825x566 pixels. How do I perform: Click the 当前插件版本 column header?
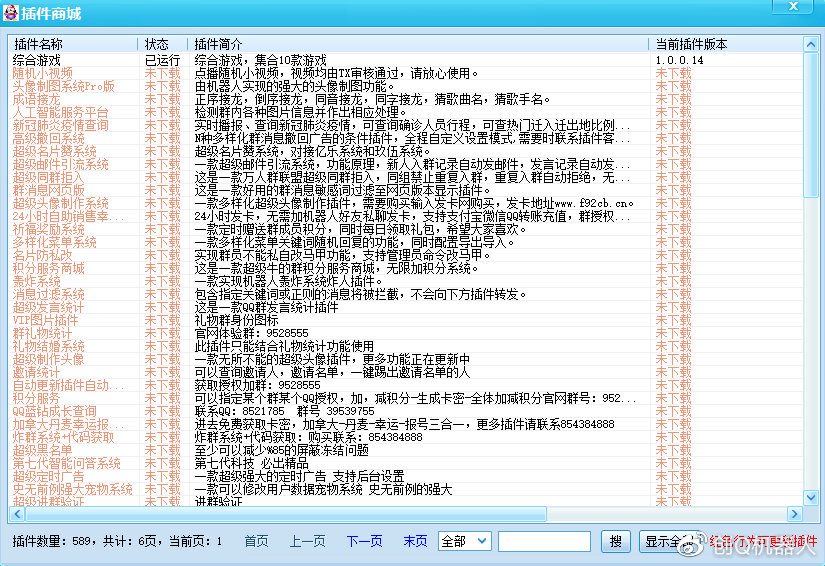click(726, 44)
